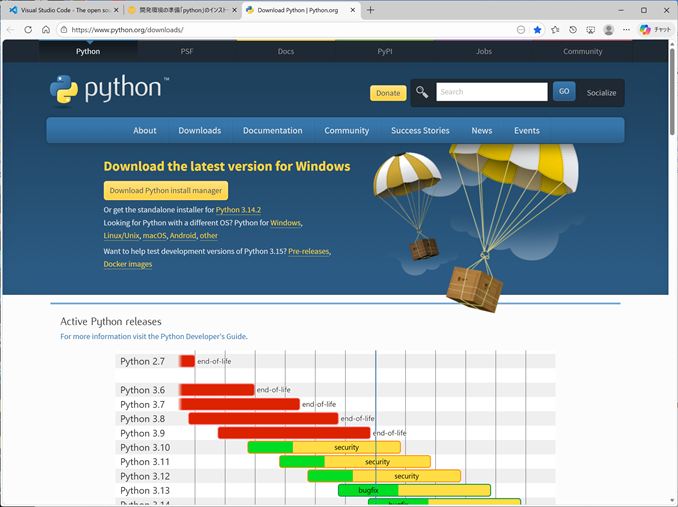
Task: Click the user profile avatar icon
Action: tap(608, 30)
